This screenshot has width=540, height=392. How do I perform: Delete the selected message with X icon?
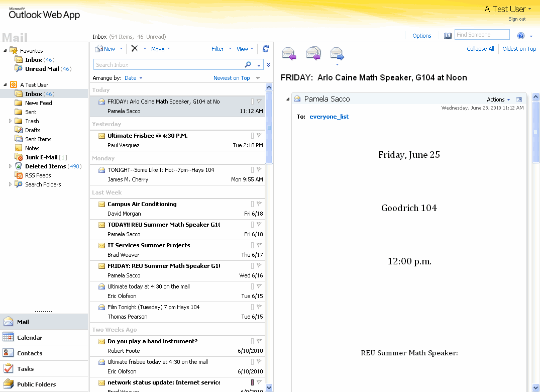point(134,49)
